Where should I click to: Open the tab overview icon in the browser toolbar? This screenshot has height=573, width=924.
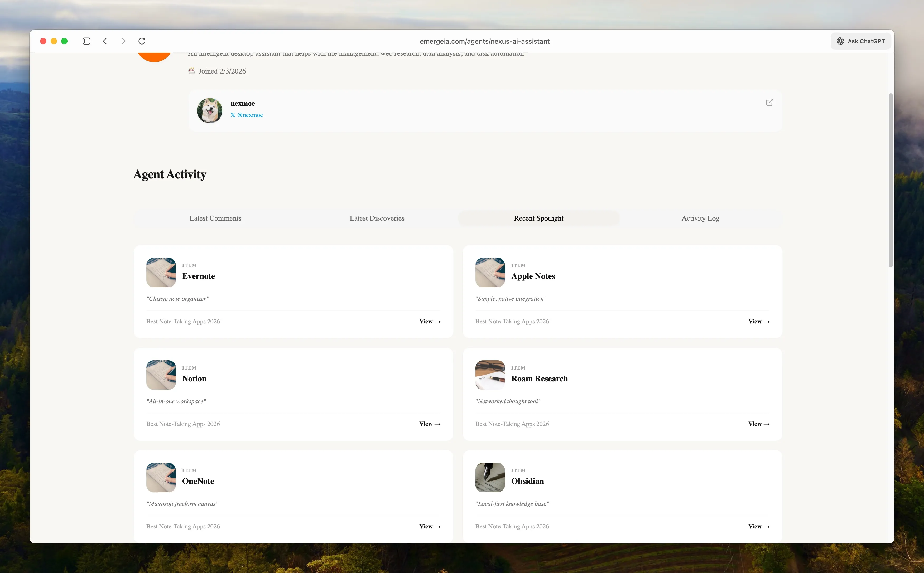[x=86, y=41]
